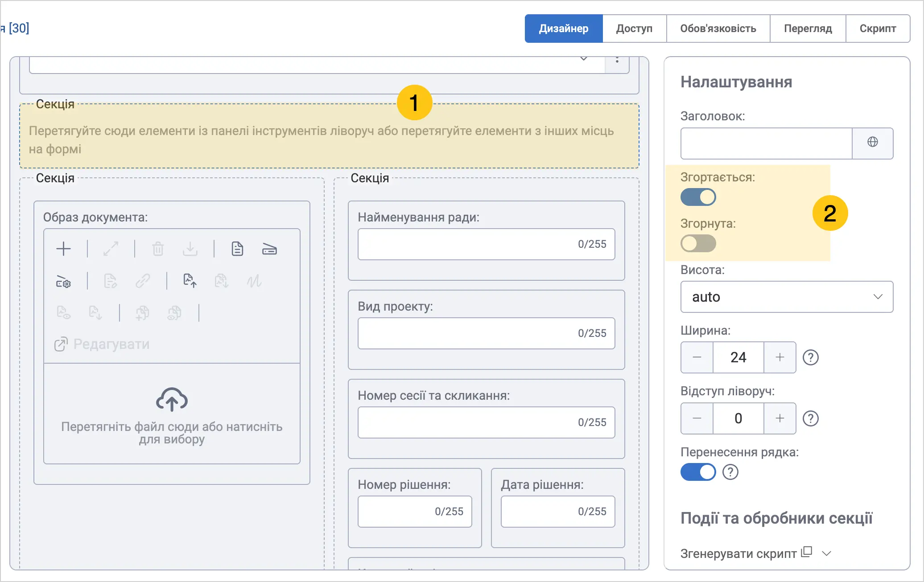Image resolution: width=924 pixels, height=582 pixels.
Task: Click the document edit pencil icon
Action: (110, 281)
